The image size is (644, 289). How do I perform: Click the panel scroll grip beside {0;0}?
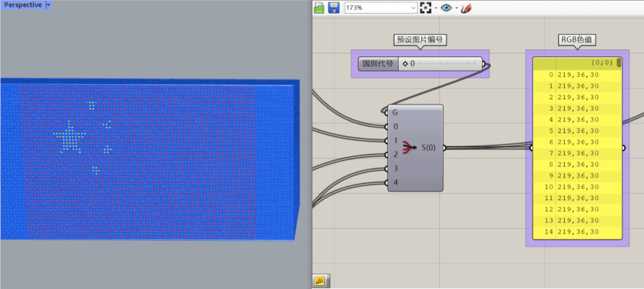point(619,63)
